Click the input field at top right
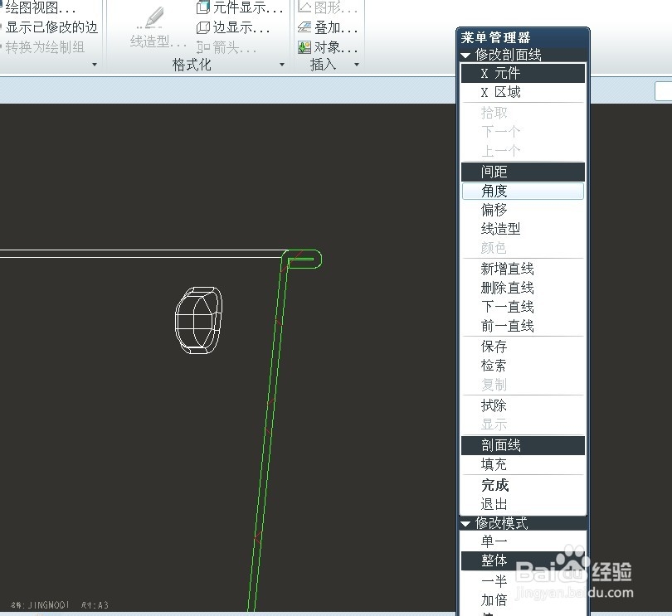The height and width of the screenshot is (616, 672). [663, 92]
